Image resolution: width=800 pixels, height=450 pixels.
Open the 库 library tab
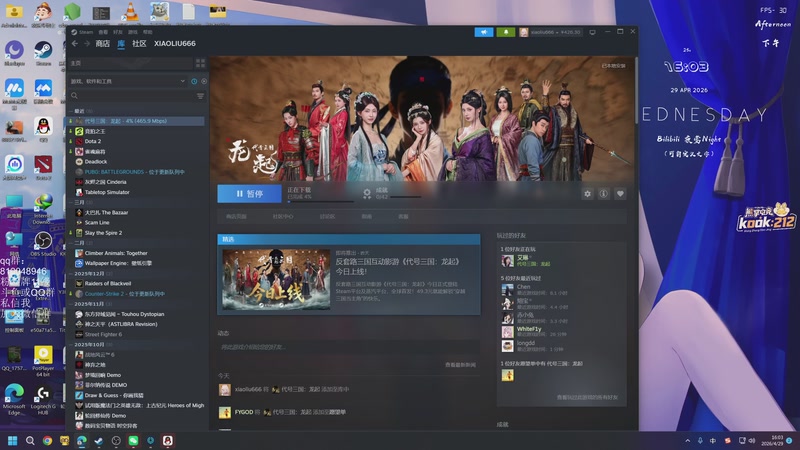click(x=121, y=44)
